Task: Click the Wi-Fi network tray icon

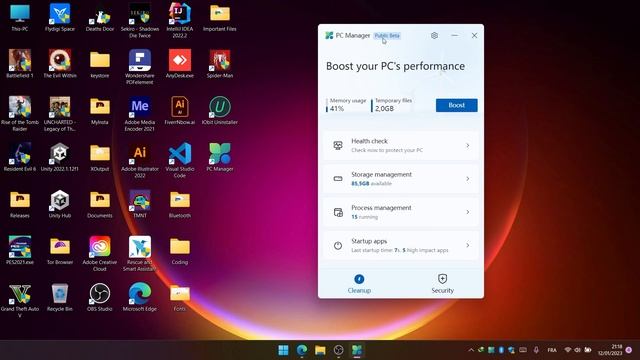Action: 568,350
